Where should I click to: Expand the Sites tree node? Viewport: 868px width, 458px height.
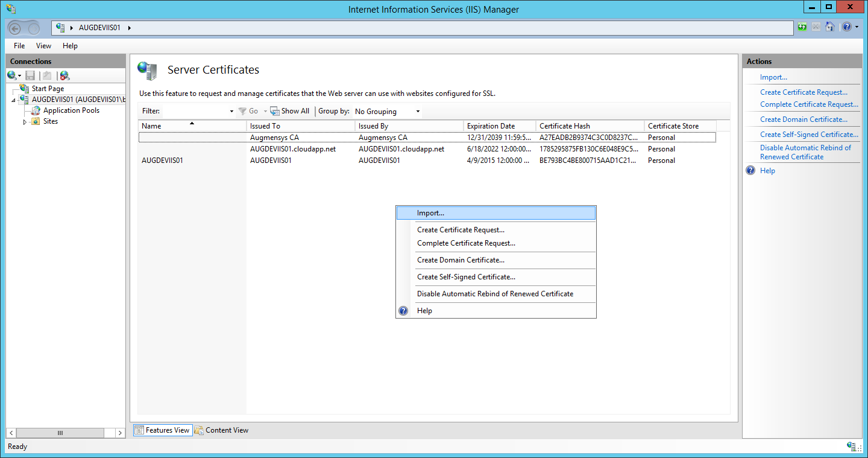click(x=25, y=122)
